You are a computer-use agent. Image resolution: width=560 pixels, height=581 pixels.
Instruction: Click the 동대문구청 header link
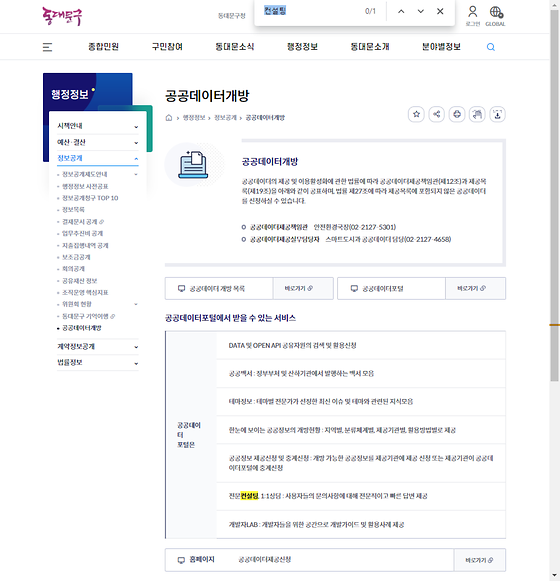[x=232, y=16]
